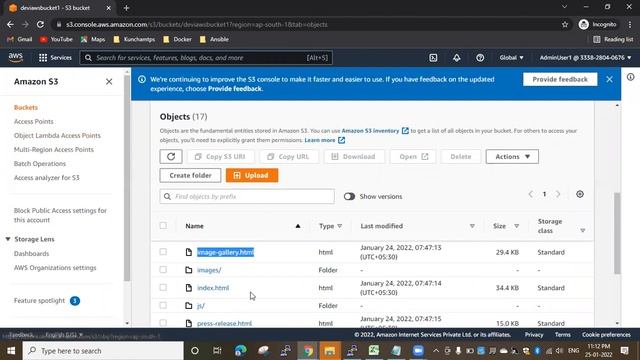Screen dimensions: 640x360
Task: Focus the AWS services search box
Action: coord(206,58)
